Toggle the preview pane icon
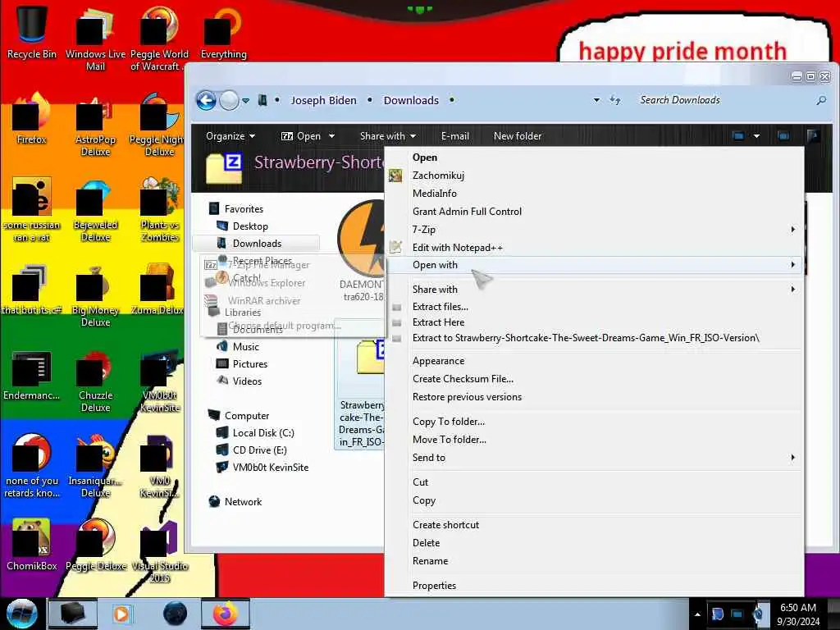This screenshot has width=840, height=630. click(783, 136)
